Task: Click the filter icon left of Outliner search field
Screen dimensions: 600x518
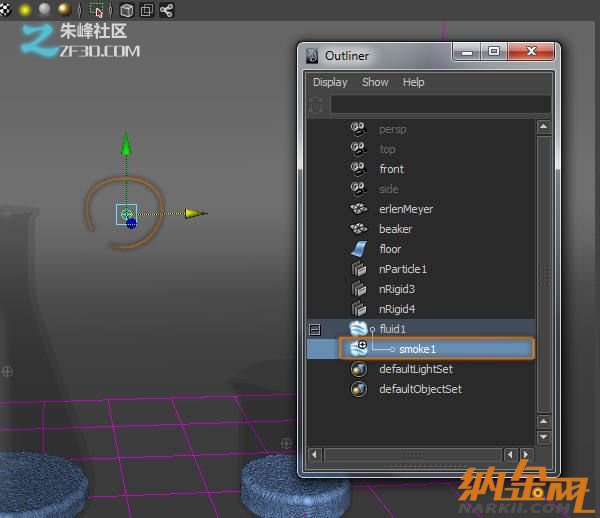Action: tap(316, 104)
